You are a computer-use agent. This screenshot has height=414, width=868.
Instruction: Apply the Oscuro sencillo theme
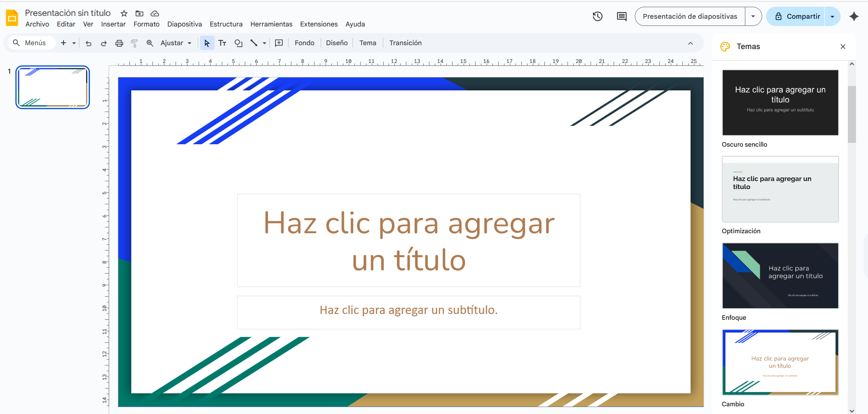780,102
